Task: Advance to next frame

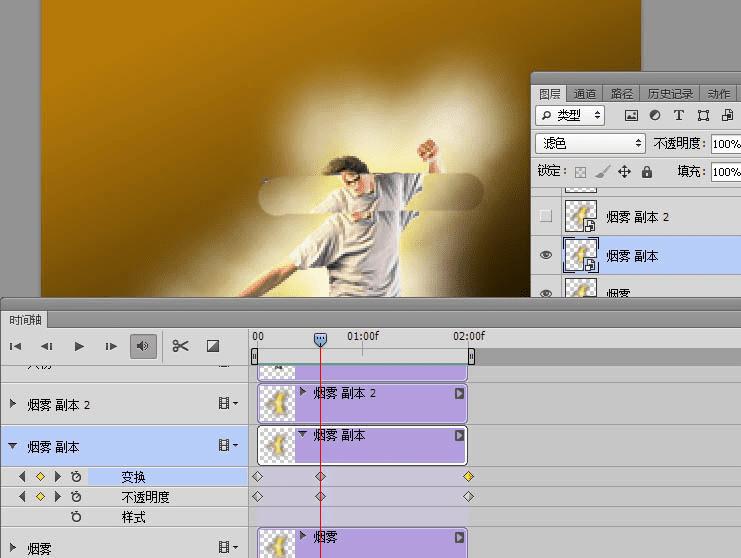Action: point(111,346)
